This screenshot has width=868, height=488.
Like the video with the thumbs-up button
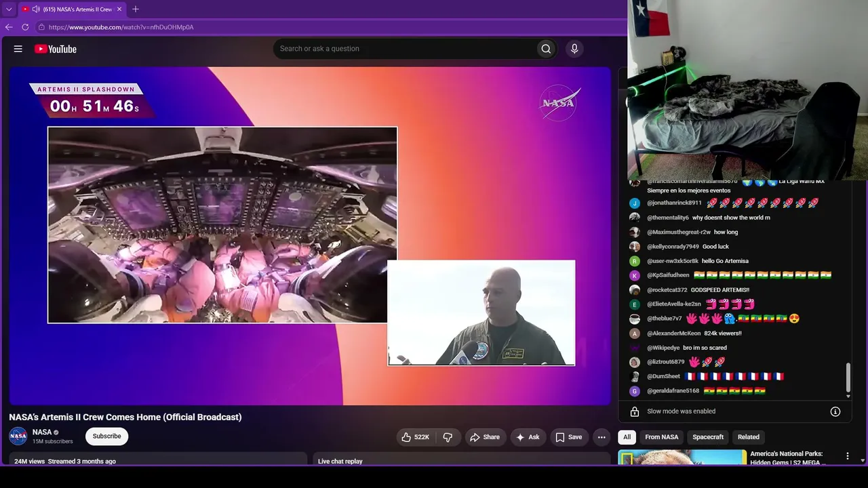point(415,437)
